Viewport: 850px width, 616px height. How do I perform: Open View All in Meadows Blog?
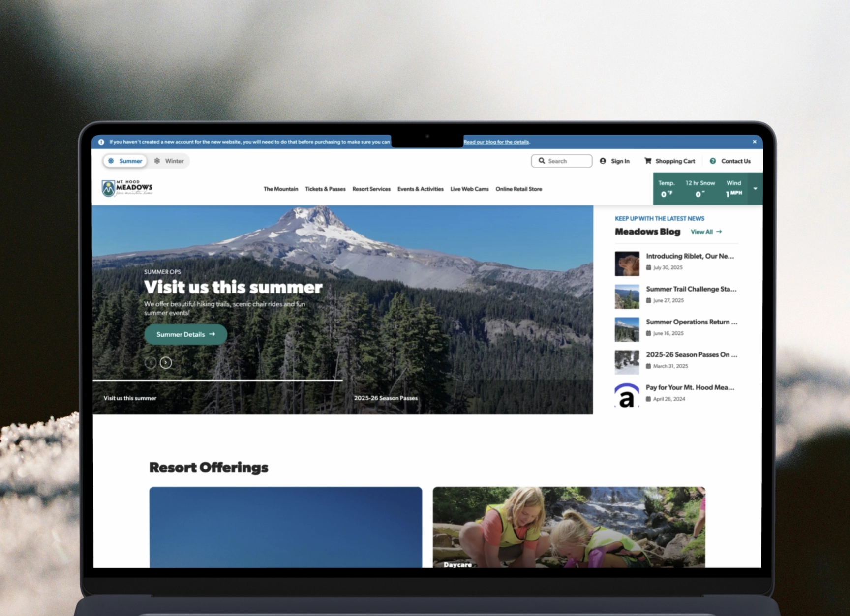706,232
